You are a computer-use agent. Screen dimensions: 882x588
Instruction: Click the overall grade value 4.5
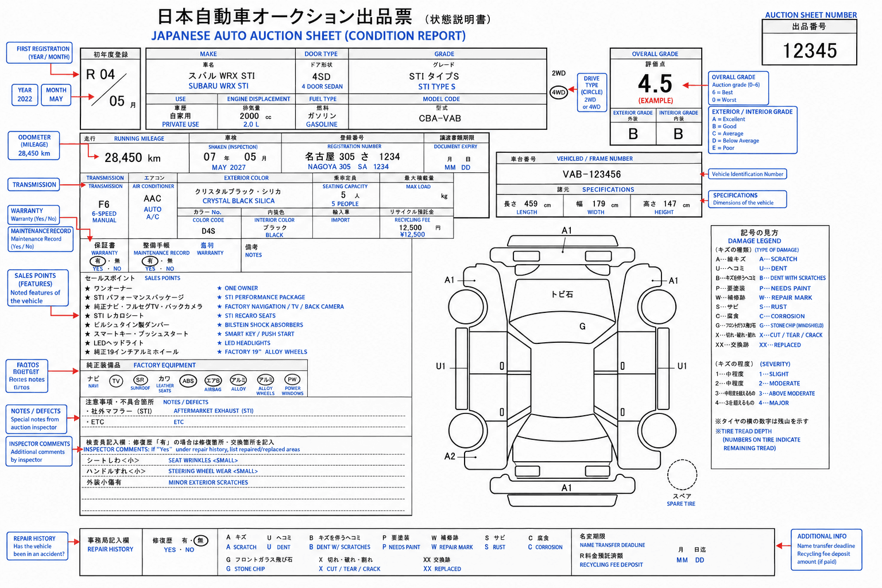click(x=655, y=84)
